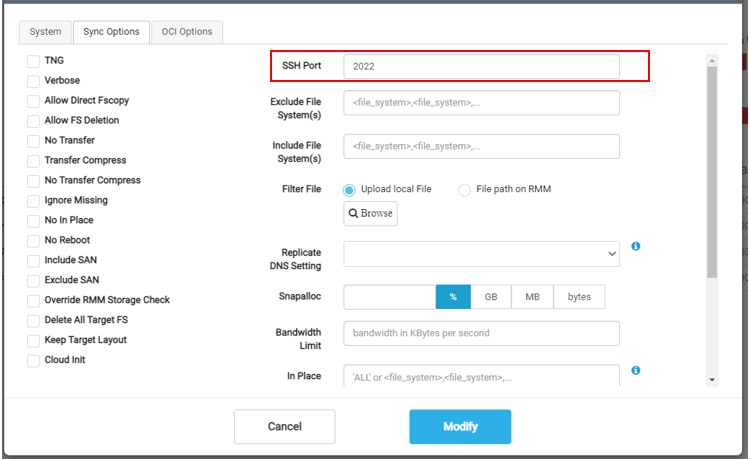The height and width of the screenshot is (460, 750).
Task: Focus Include File System(s) field
Action: tap(481, 146)
